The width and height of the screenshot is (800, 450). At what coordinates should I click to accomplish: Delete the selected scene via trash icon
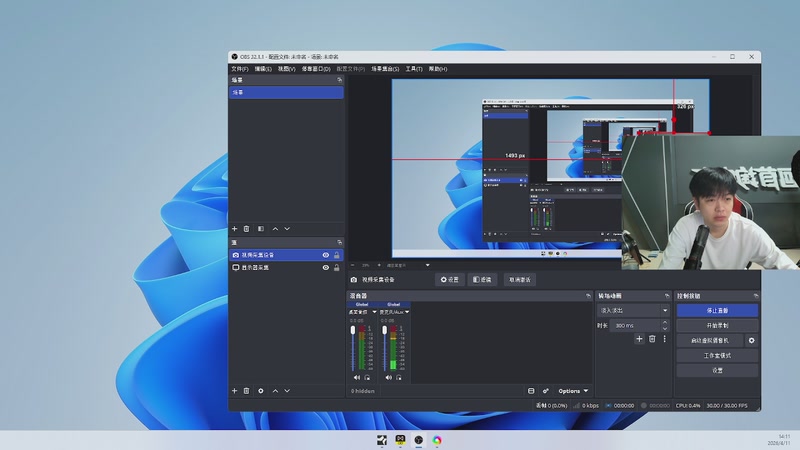(x=247, y=229)
